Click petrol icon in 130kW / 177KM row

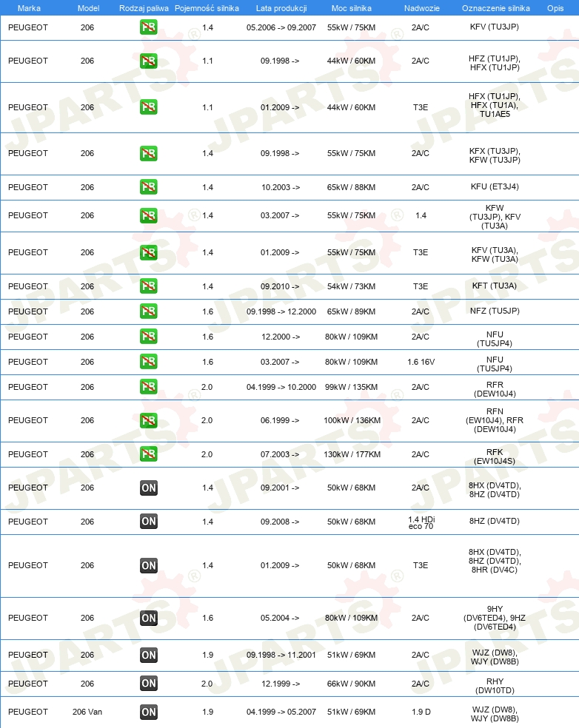tap(149, 454)
